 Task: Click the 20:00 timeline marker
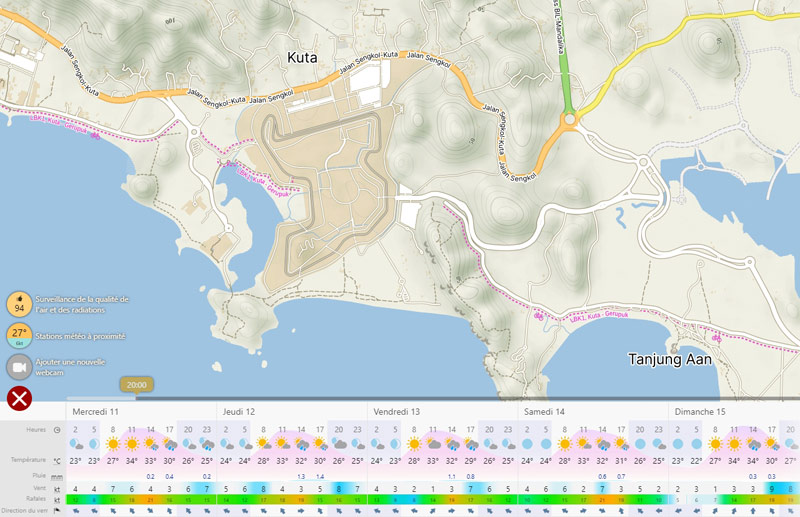pyautogui.click(x=137, y=385)
